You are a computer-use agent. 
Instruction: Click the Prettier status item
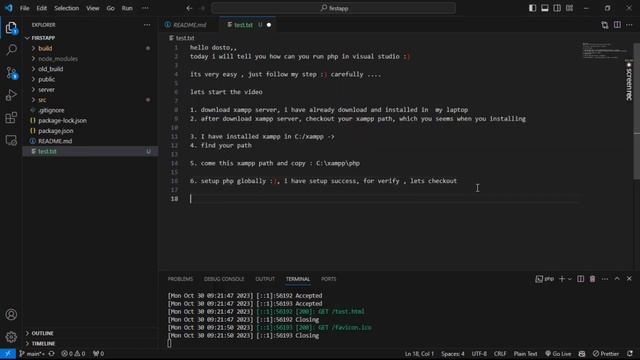click(x=606, y=353)
